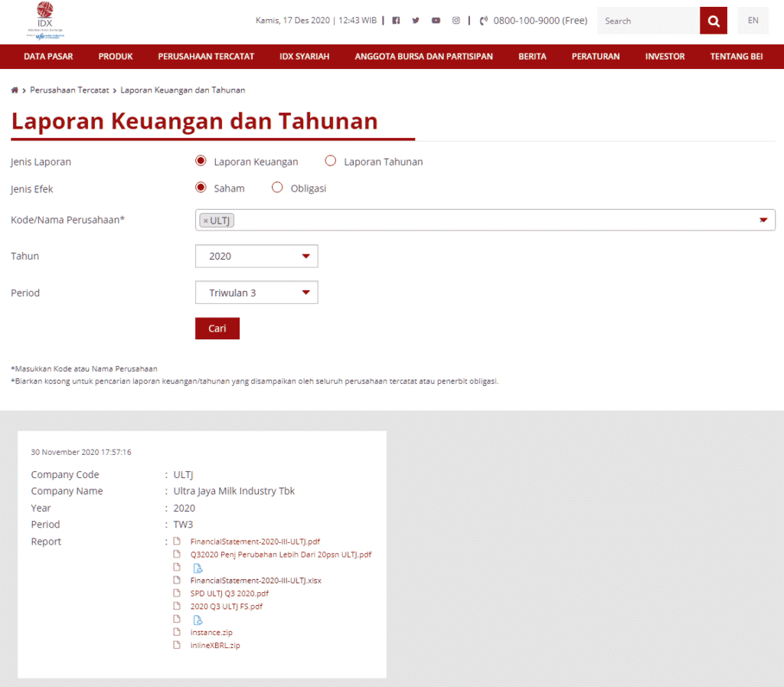The height and width of the screenshot is (687, 784).
Task: Click the IDX SYARIAH navigation item
Action: click(304, 56)
